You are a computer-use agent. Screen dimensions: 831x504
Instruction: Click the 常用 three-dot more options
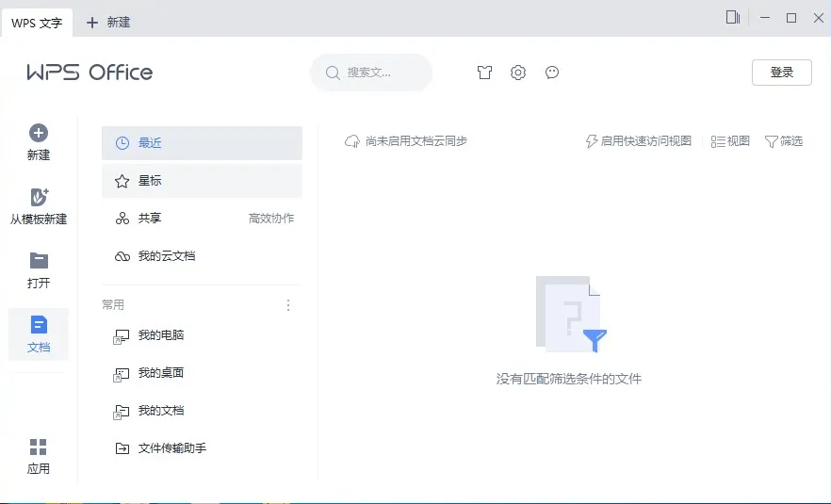pos(287,304)
